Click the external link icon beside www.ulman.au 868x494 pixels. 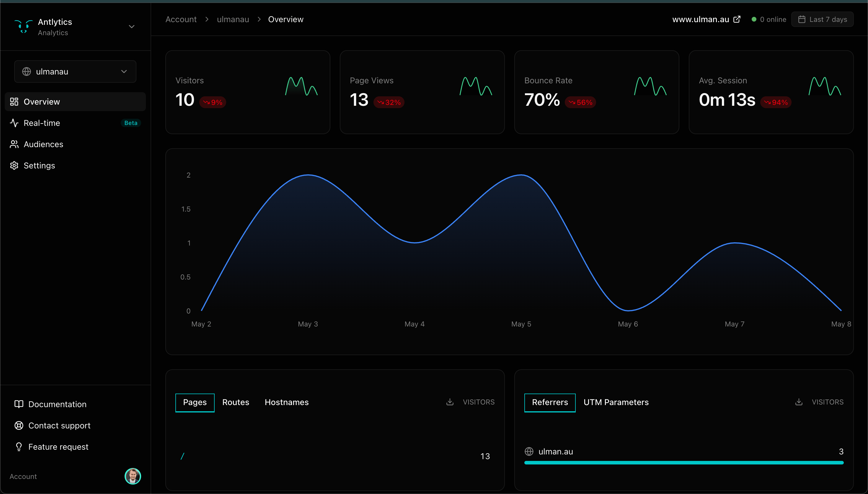(x=737, y=19)
